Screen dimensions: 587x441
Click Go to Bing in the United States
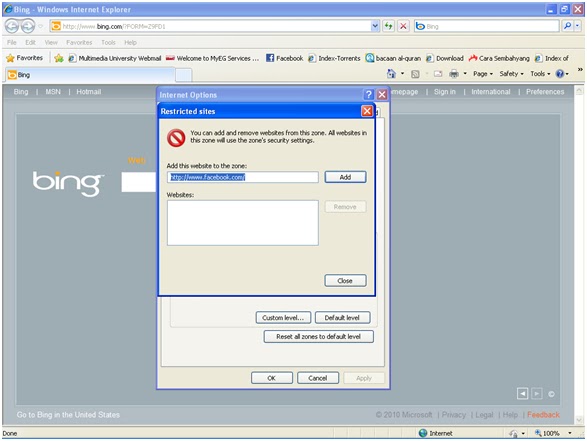(x=68, y=415)
